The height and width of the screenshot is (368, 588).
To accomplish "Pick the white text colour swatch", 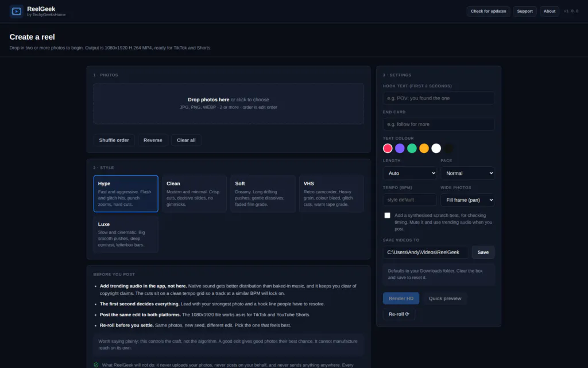I will coord(436,148).
